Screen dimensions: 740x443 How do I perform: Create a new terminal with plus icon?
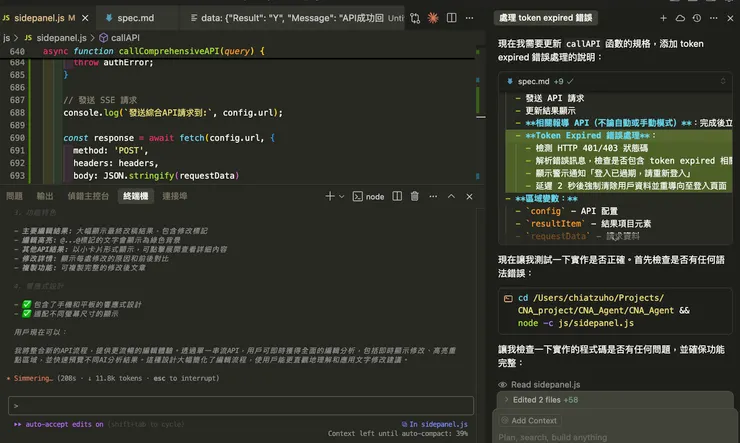click(330, 196)
